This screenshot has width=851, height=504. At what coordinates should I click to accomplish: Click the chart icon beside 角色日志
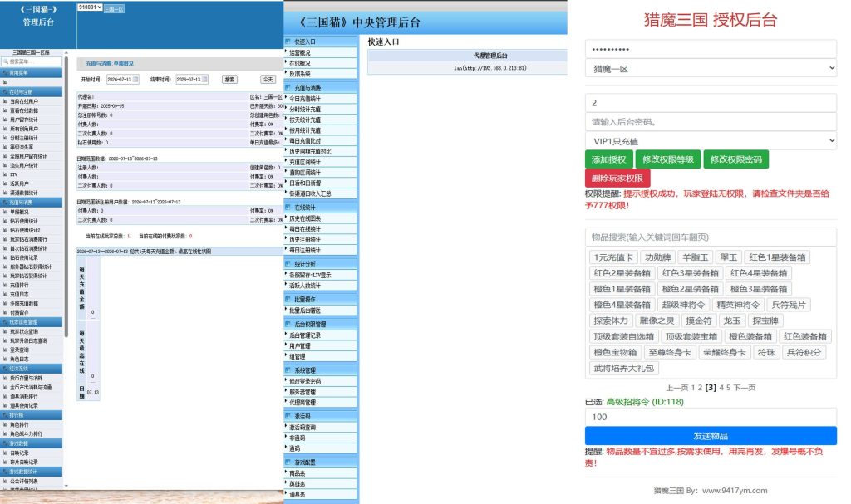click(6, 360)
